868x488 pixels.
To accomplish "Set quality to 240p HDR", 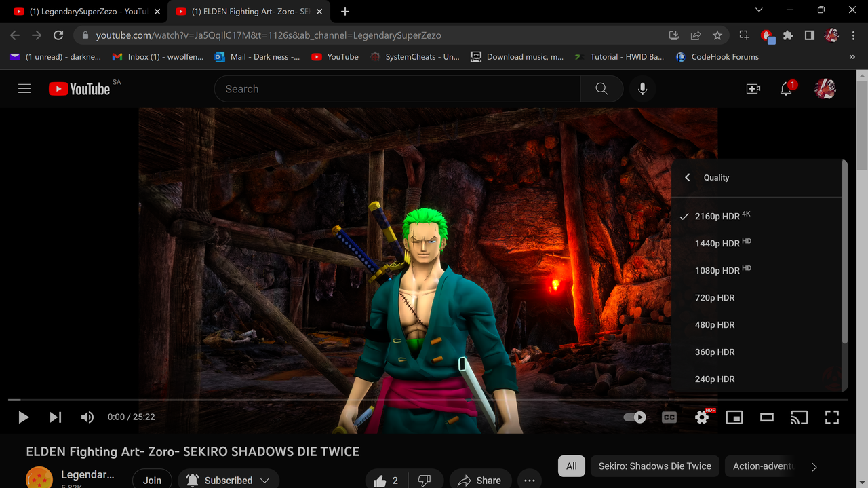I will [756, 379].
